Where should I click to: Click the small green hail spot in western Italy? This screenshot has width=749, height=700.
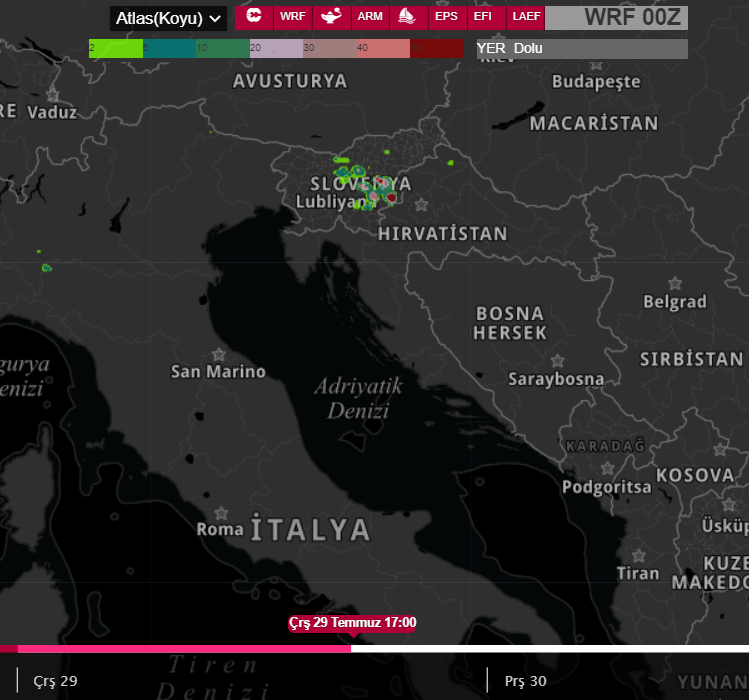(x=46, y=268)
